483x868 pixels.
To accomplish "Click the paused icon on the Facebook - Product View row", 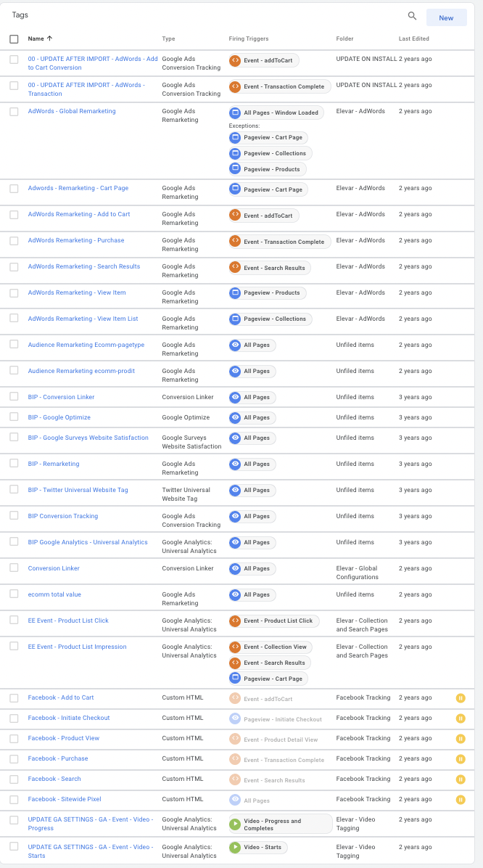I will pos(461,739).
